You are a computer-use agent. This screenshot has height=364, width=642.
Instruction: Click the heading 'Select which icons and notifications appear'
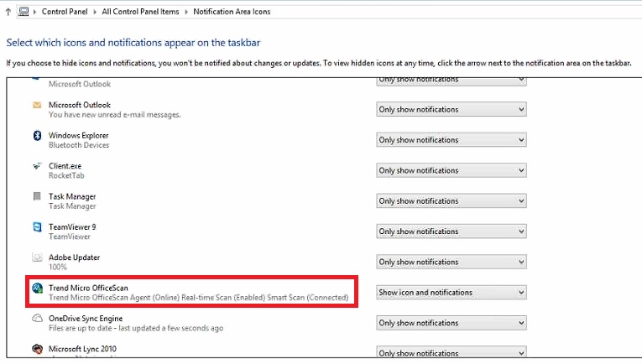133,43
